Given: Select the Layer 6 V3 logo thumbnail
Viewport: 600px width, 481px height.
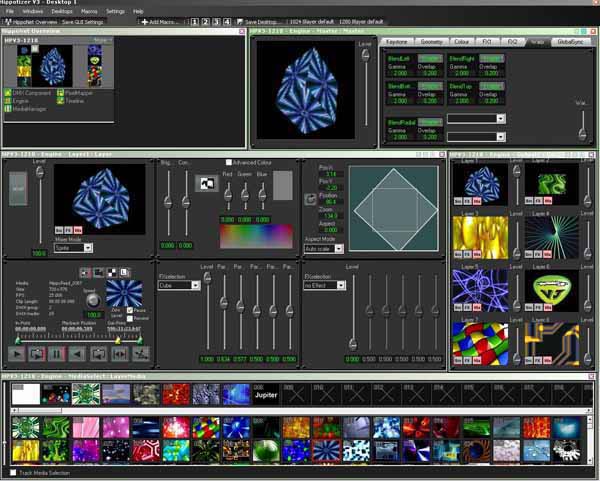Looking at the screenshot, I should point(551,291).
